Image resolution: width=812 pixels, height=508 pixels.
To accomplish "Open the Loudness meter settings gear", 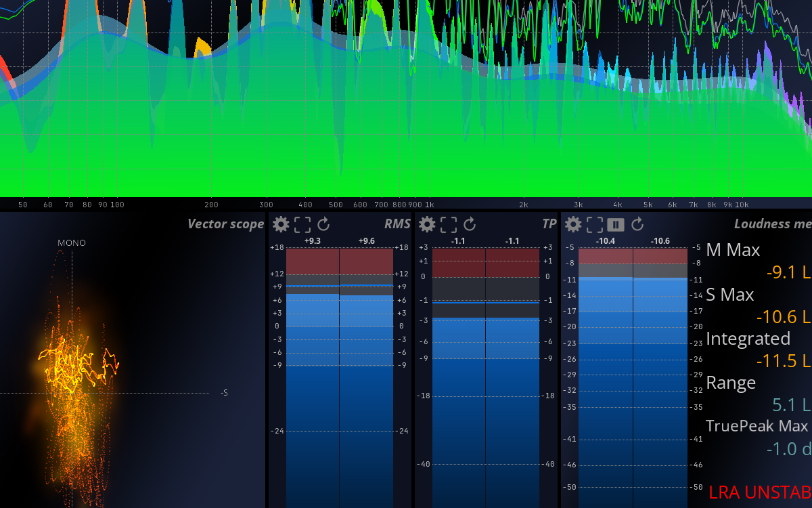I will point(573,224).
